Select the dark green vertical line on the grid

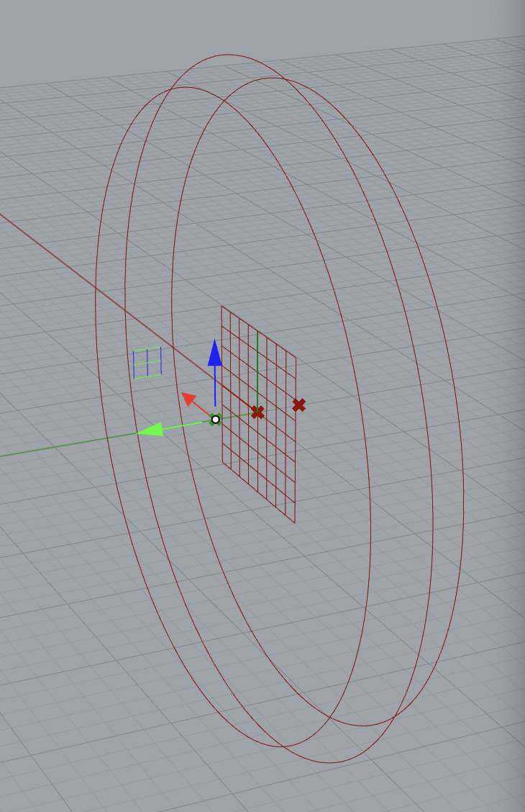pos(257,360)
